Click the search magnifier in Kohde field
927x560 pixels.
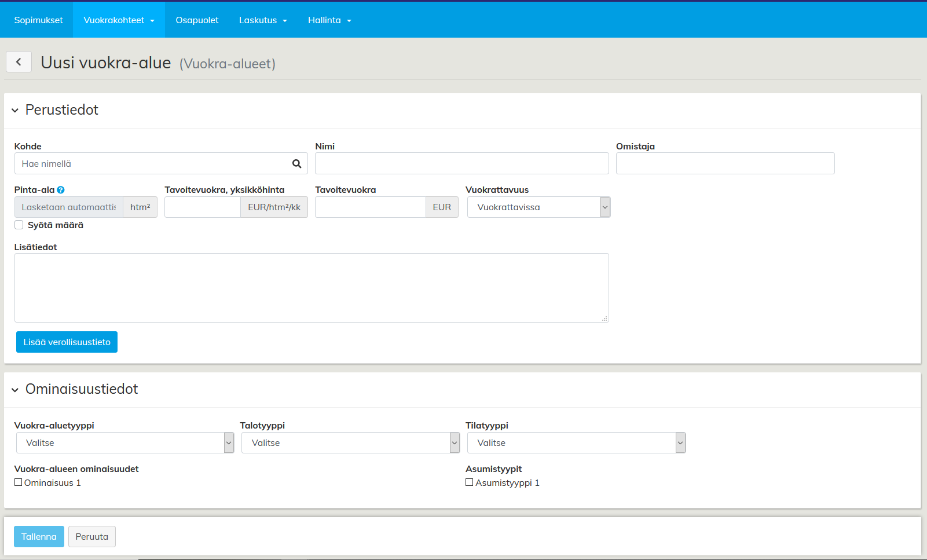[296, 164]
